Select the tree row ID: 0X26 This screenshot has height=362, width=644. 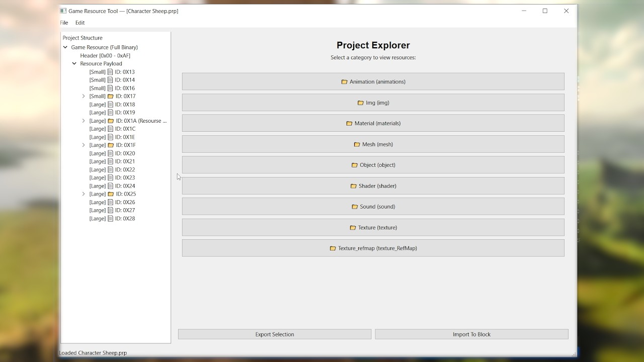pos(112,202)
